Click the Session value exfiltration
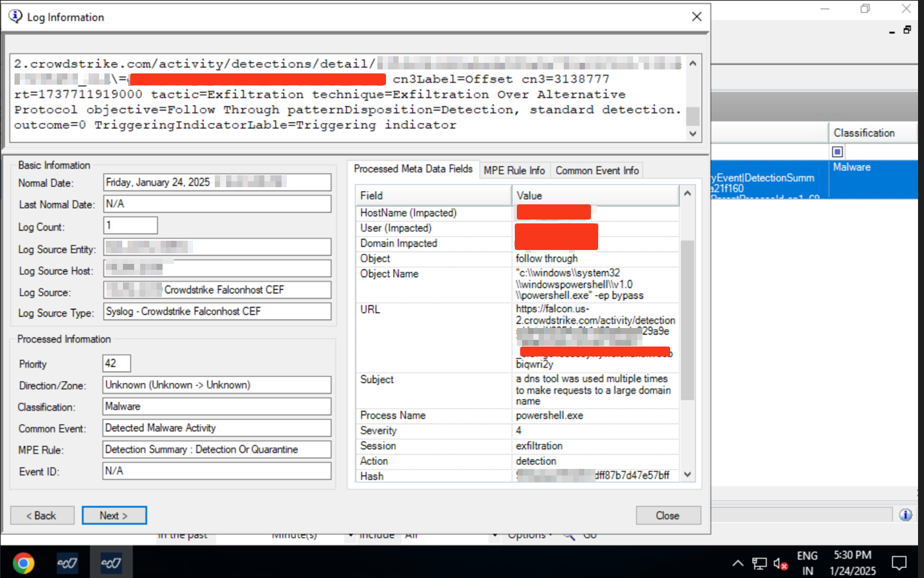 tap(539, 446)
